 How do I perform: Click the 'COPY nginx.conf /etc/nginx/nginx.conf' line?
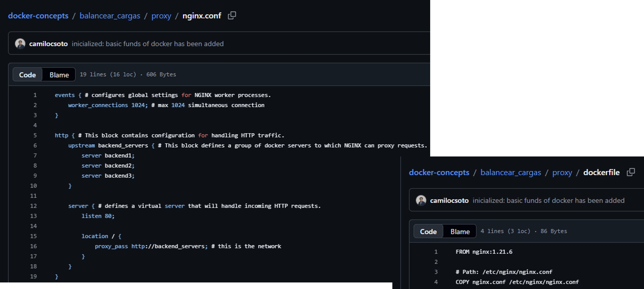pos(517,282)
